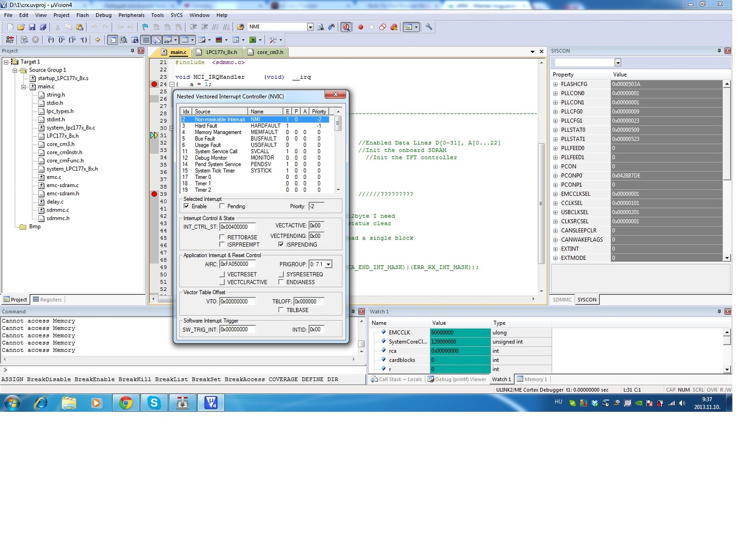Uncheck the Enable checkbox in NVIC dialog
This screenshot has height=560, width=747.
click(187, 206)
